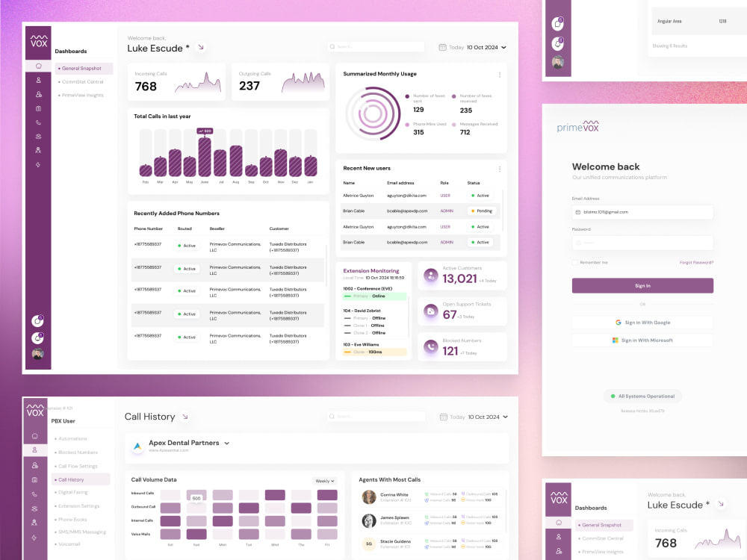Open Call Flow Settings in PBX User menu
This screenshot has width=747, height=560.
78,466
